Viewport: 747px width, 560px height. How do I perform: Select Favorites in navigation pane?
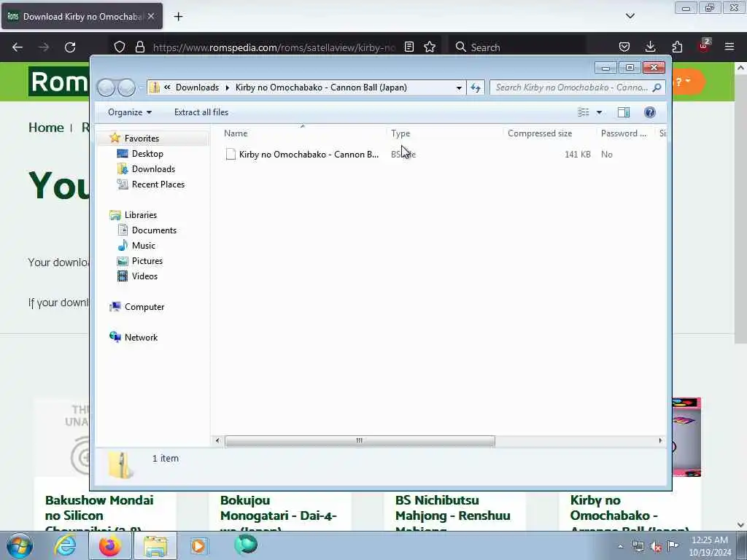[x=142, y=138]
